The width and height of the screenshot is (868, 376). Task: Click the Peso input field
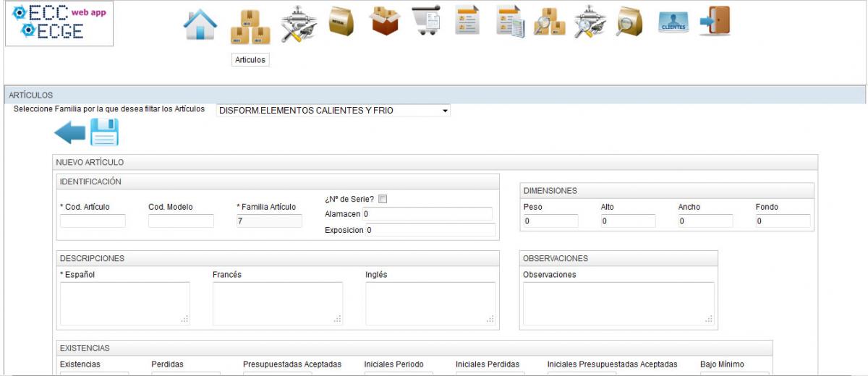[x=550, y=221]
